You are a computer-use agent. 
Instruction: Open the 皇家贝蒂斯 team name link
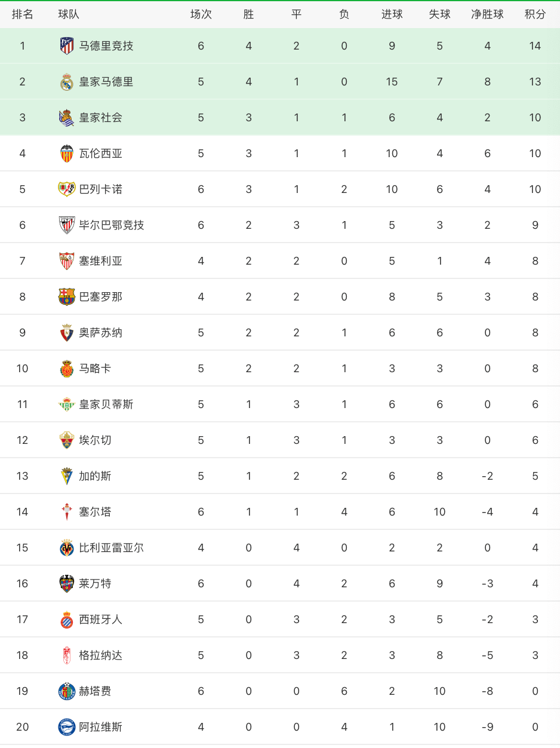(106, 404)
